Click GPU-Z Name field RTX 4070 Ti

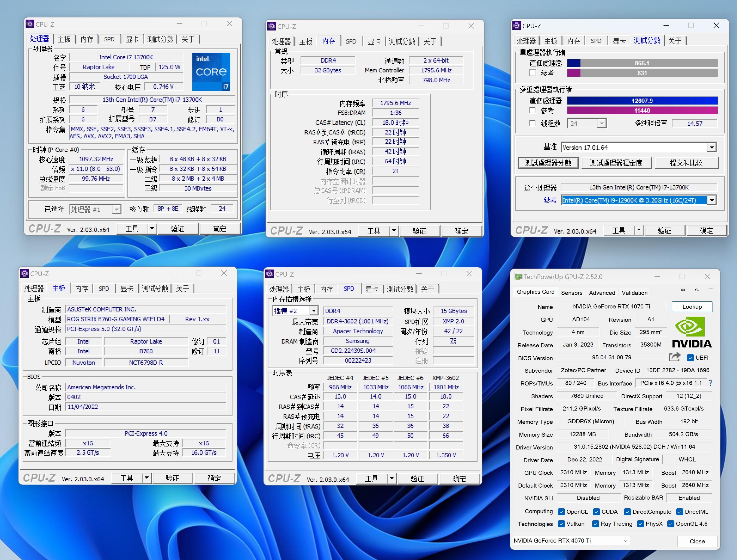click(x=611, y=306)
